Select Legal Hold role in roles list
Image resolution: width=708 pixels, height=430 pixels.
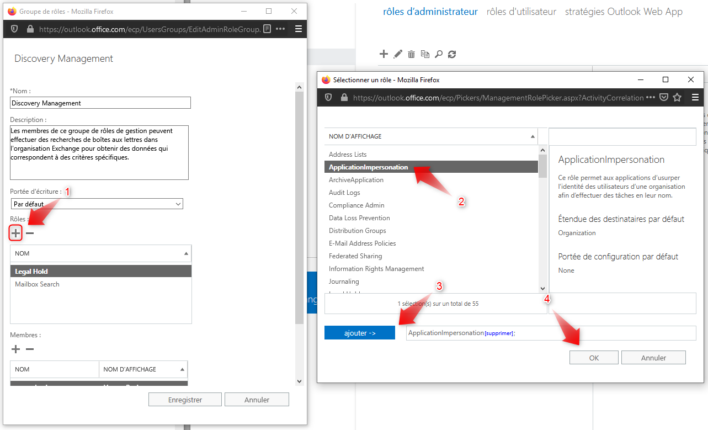pyautogui.click(x=101, y=271)
